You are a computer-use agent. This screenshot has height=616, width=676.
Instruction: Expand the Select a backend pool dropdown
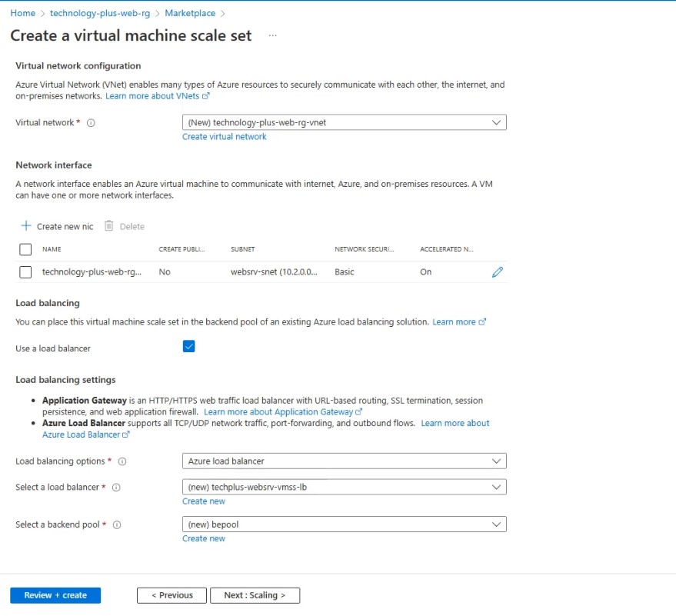344,524
